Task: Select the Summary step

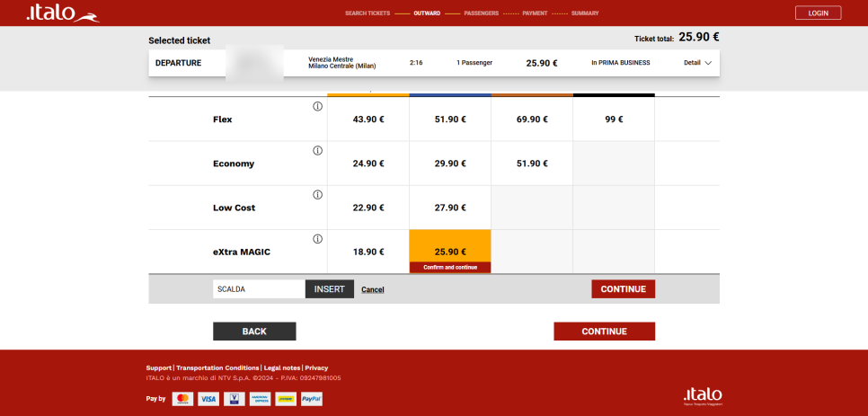Action: coord(585,13)
